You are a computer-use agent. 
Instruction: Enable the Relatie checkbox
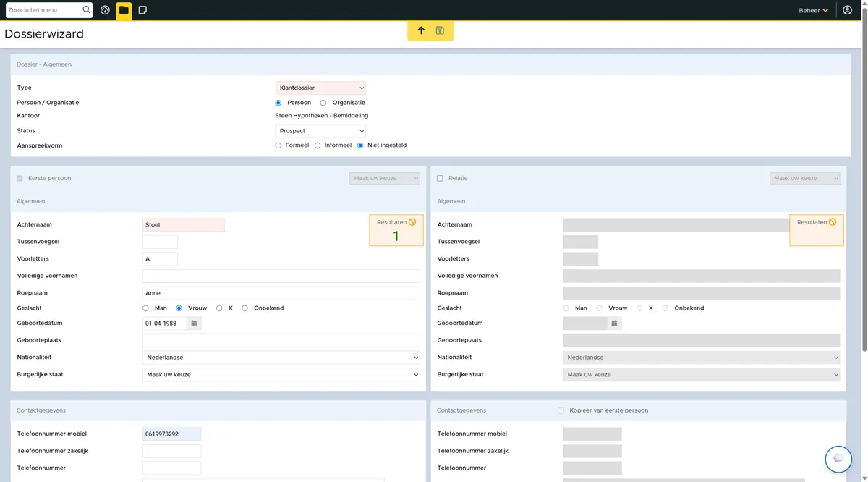click(440, 178)
